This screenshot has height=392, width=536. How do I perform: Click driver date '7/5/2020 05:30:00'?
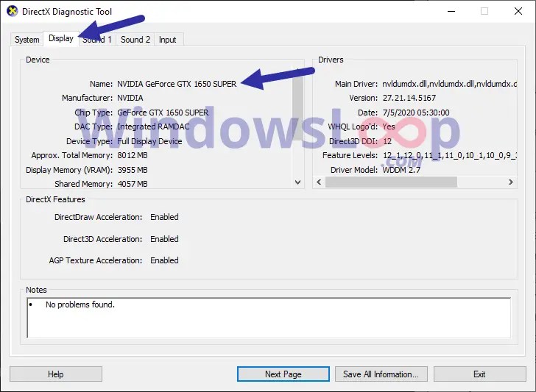416,113
